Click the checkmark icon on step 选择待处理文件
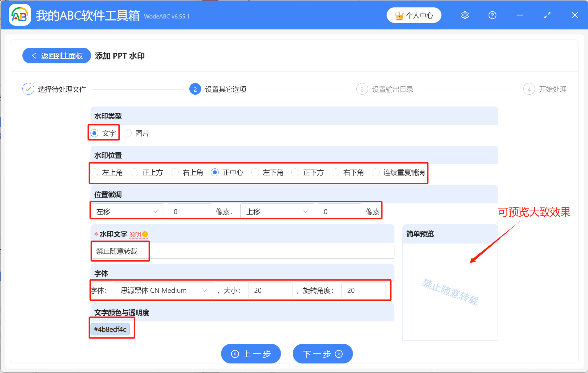 (x=28, y=89)
